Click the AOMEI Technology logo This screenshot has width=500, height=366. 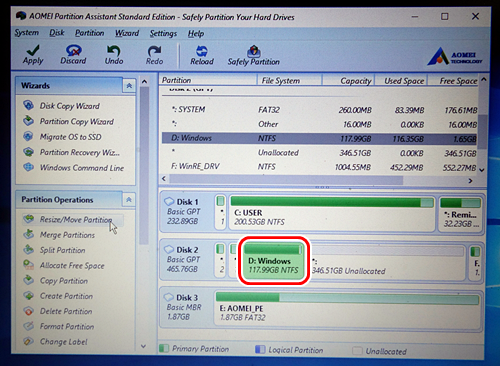tap(455, 56)
